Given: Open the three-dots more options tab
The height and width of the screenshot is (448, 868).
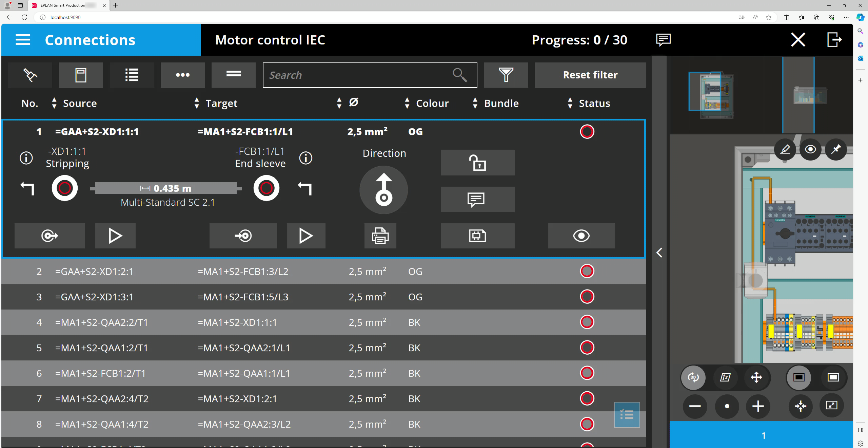Looking at the screenshot, I should (x=182, y=75).
